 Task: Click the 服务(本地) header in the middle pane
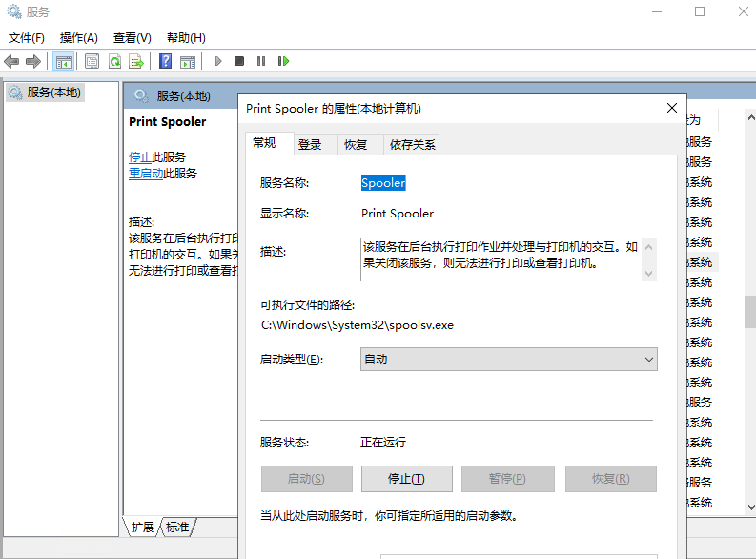[183, 96]
